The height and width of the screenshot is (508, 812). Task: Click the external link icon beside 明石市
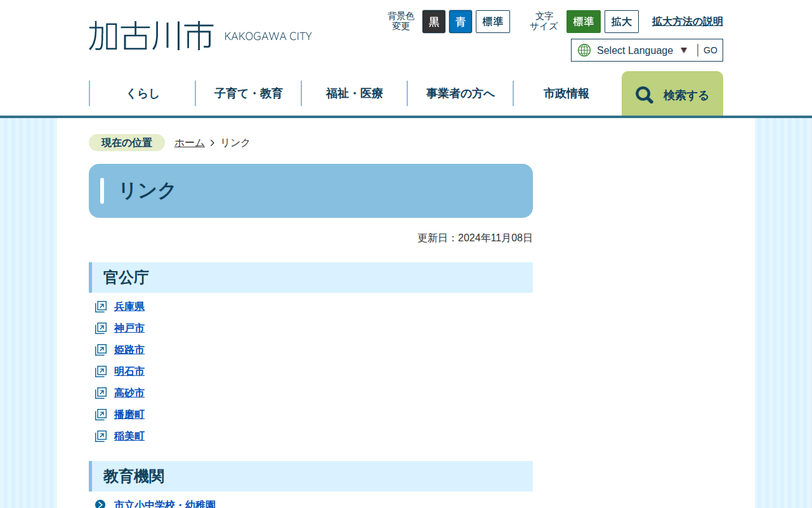point(101,371)
